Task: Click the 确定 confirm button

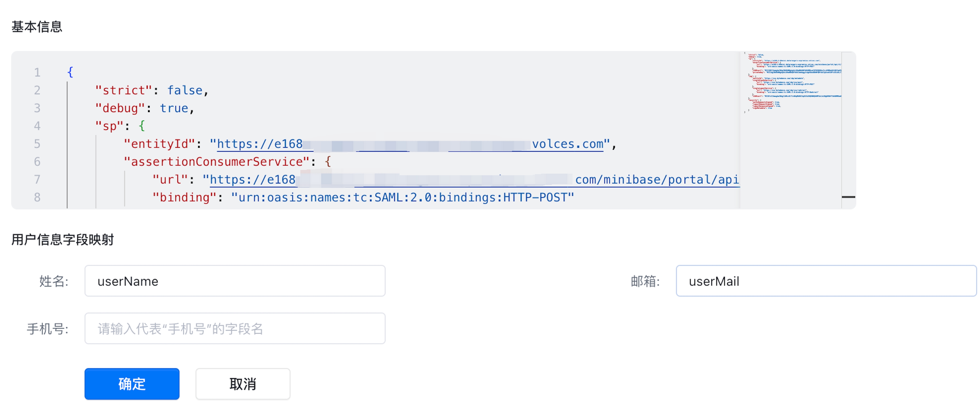Action: 132,384
